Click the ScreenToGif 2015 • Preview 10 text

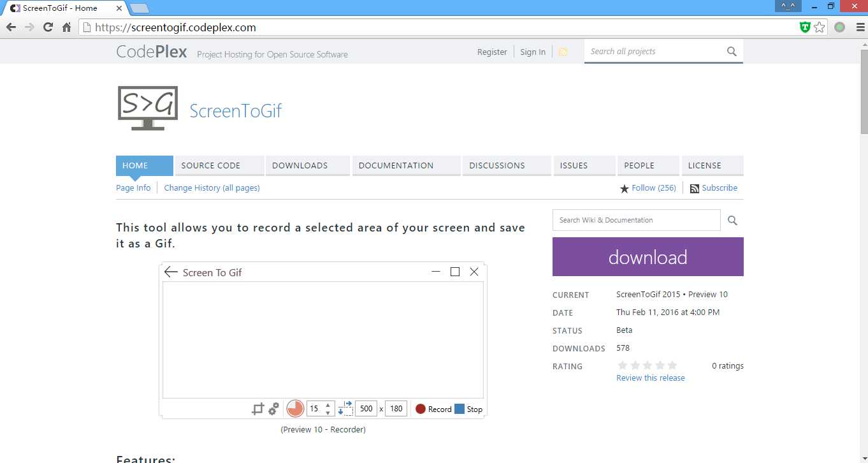(672, 295)
